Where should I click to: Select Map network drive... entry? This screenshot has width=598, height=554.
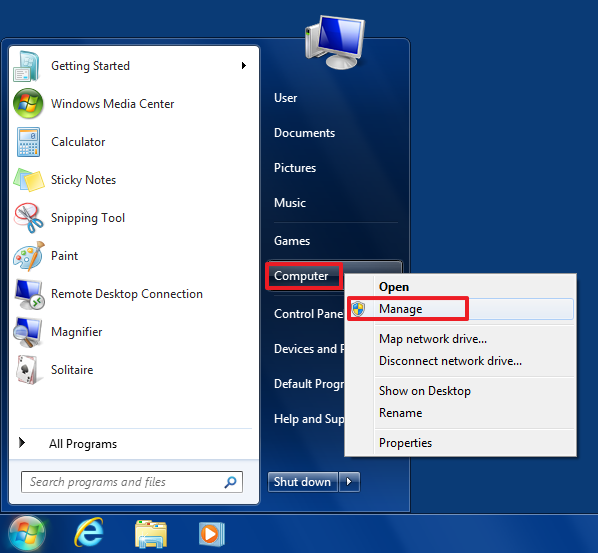tap(432, 339)
